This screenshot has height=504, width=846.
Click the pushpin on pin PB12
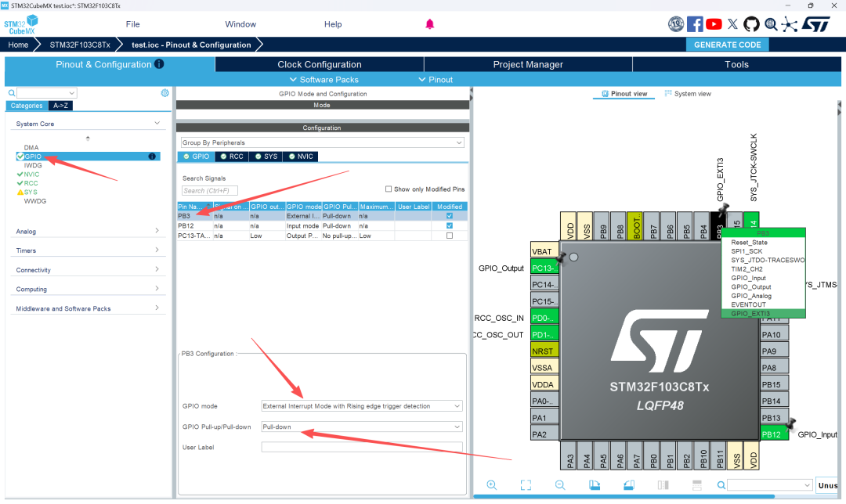(x=791, y=423)
